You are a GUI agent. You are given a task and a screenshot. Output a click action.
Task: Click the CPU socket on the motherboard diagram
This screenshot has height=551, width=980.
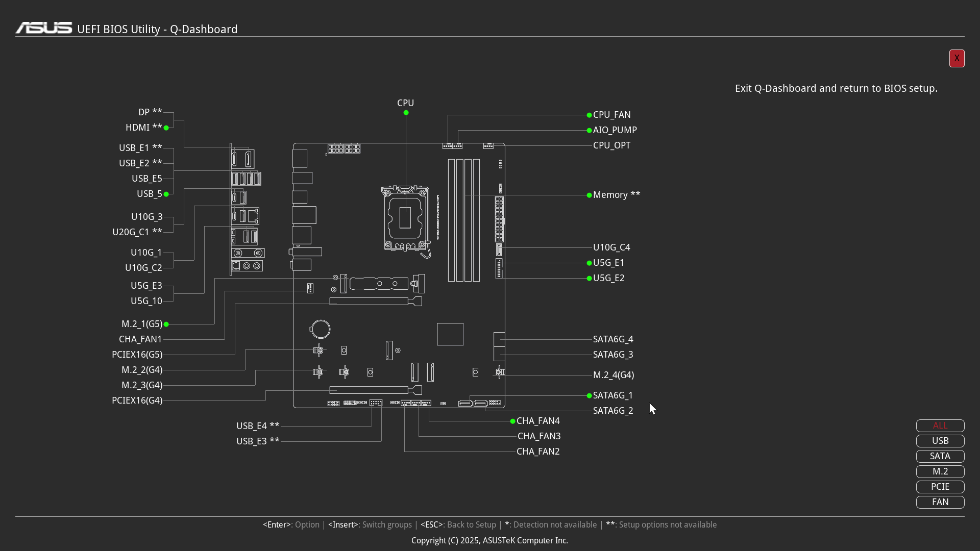click(405, 218)
